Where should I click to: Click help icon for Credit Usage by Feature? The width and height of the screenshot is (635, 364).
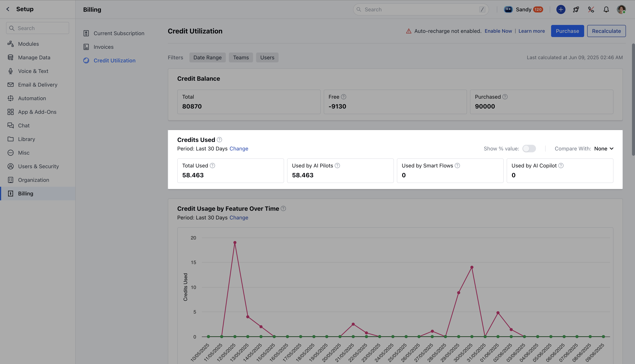pos(283,208)
